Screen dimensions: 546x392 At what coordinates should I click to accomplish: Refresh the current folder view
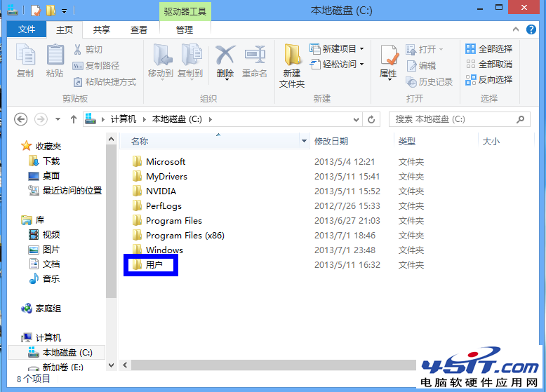point(371,119)
